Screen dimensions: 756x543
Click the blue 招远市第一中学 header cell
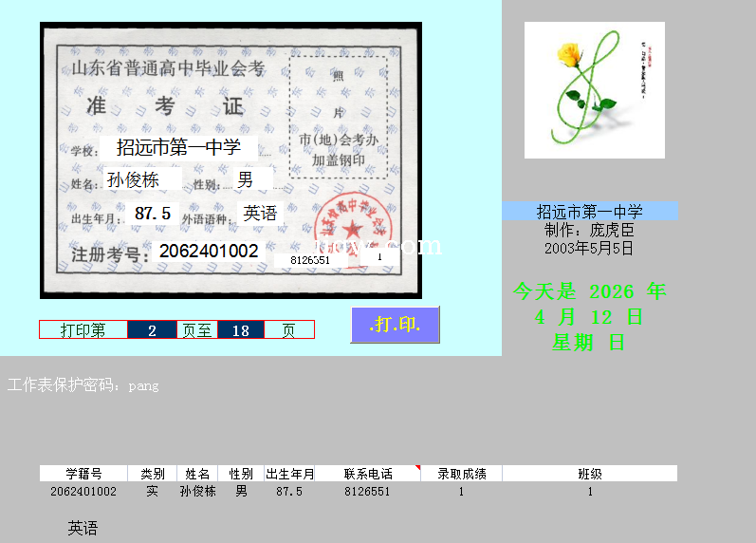coord(590,211)
